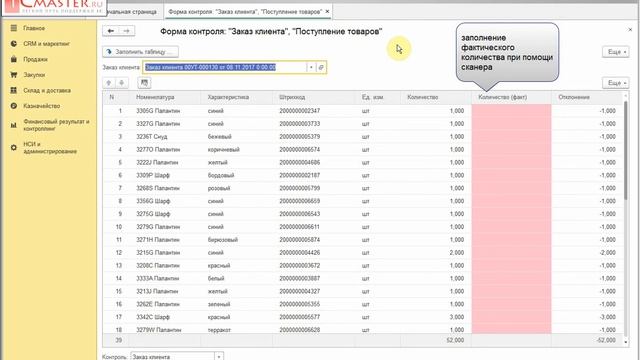
Task: Move row down with the down arrow icon
Action: click(x=122, y=83)
